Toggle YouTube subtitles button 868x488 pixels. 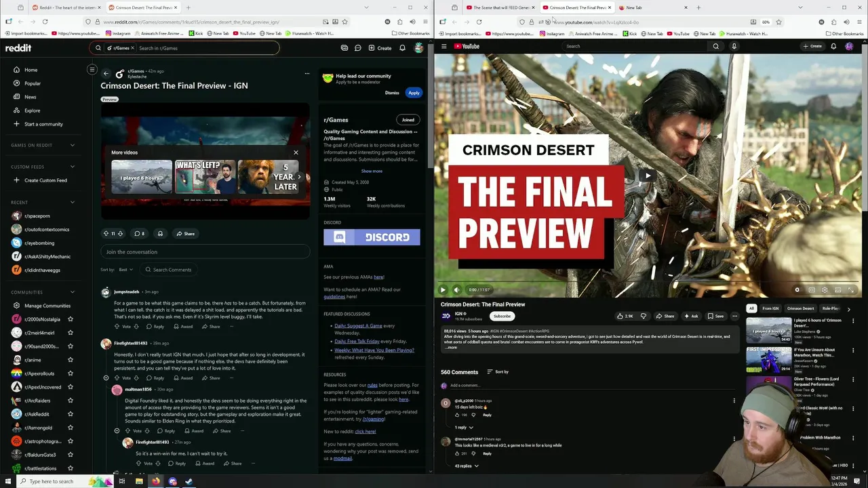click(x=811, y=290)
